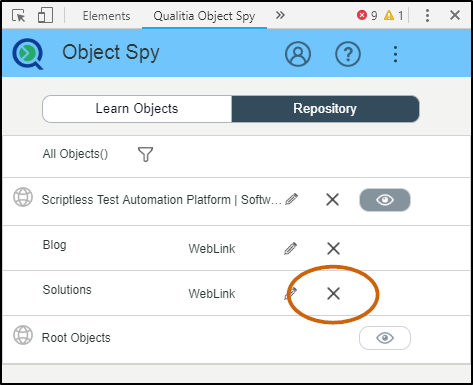473x385 pixels.
Task: Delete the Blog WebLink object
Action: [333, 248]
